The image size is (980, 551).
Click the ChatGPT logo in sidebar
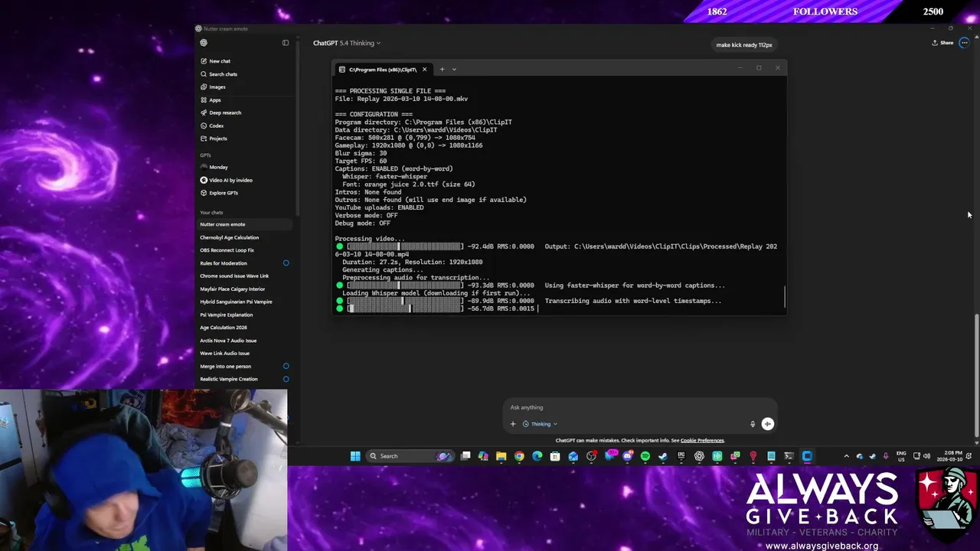pyautogui.click(x=204, y=43)
